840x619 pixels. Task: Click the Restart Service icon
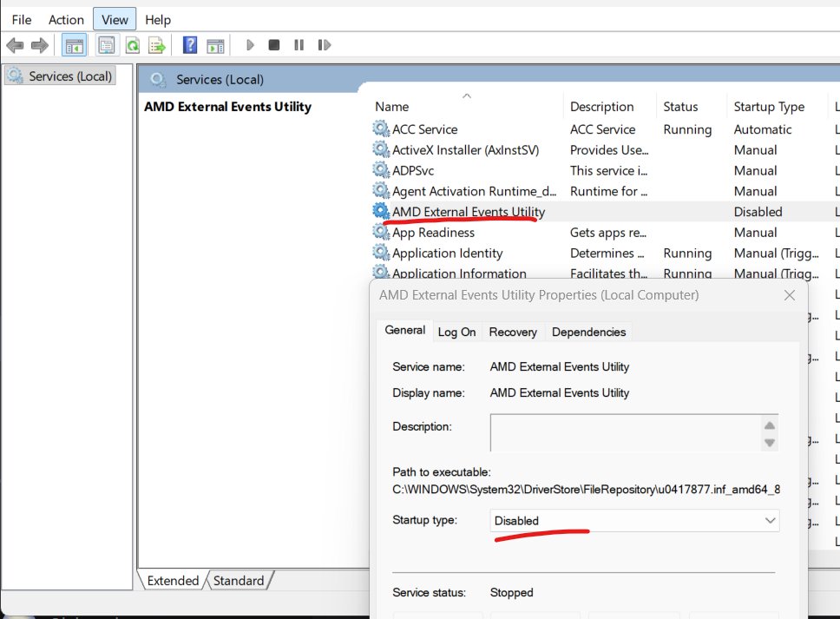click(x=324, y=45)
